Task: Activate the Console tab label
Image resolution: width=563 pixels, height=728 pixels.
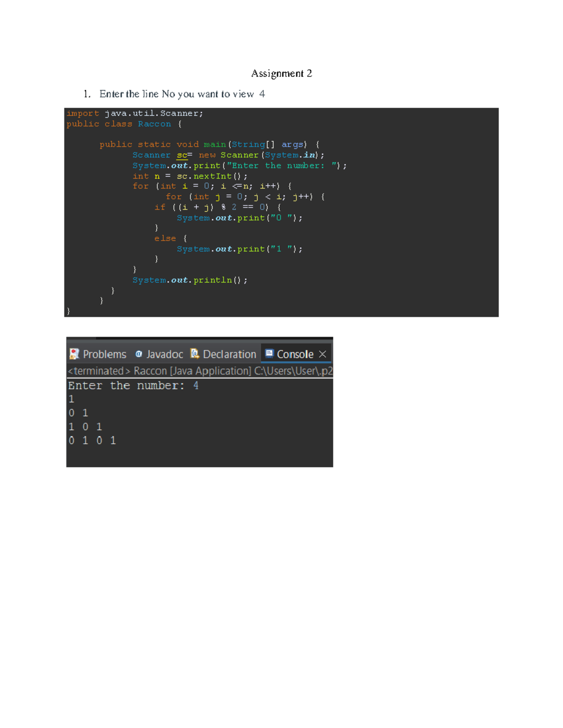Action: click(x=295, y=354)
